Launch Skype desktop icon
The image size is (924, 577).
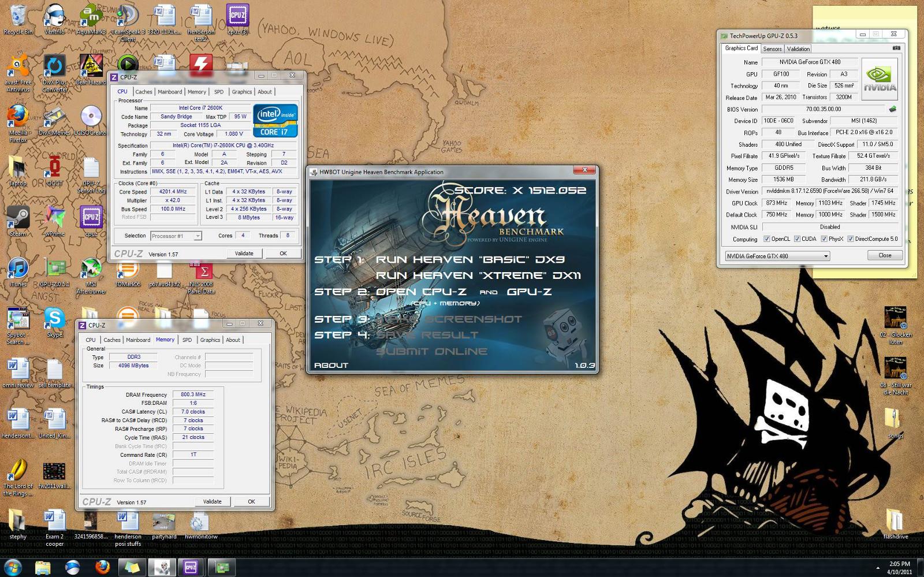tap(54, 322)
